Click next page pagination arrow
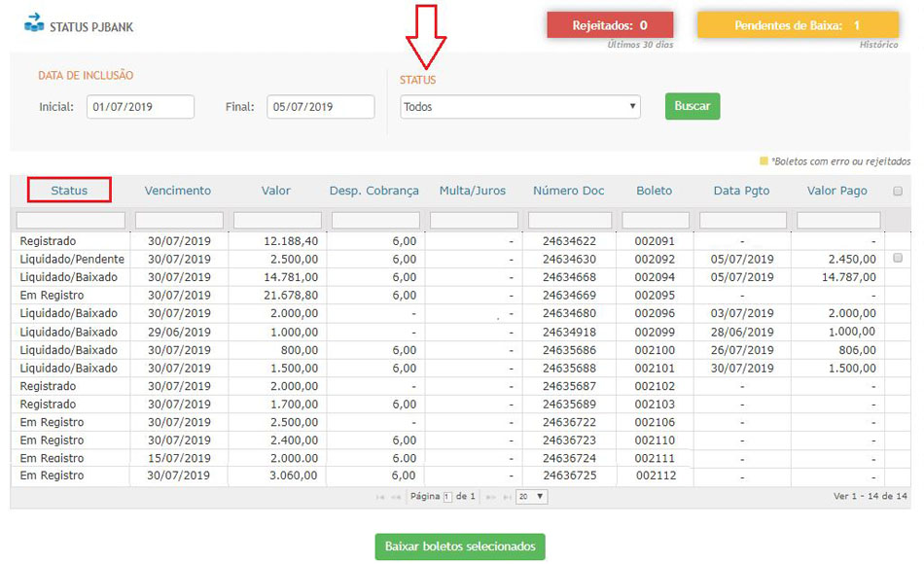924x564 pixels. tap(491, 497)
